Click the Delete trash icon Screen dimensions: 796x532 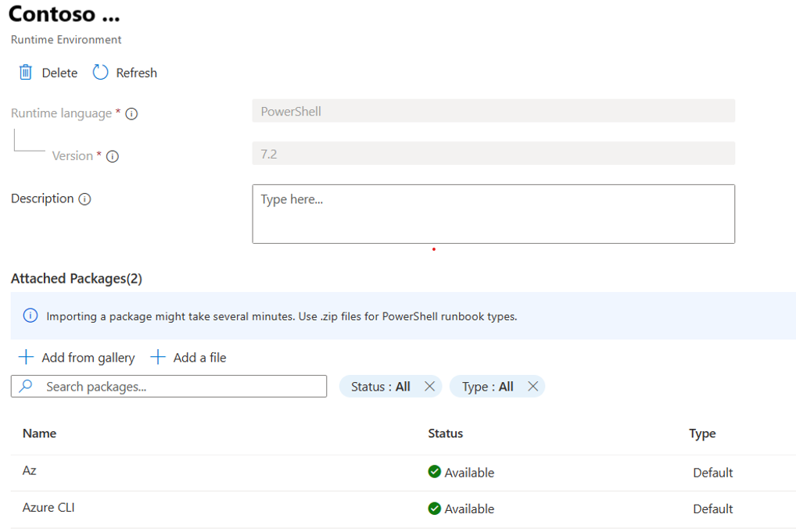25,72
